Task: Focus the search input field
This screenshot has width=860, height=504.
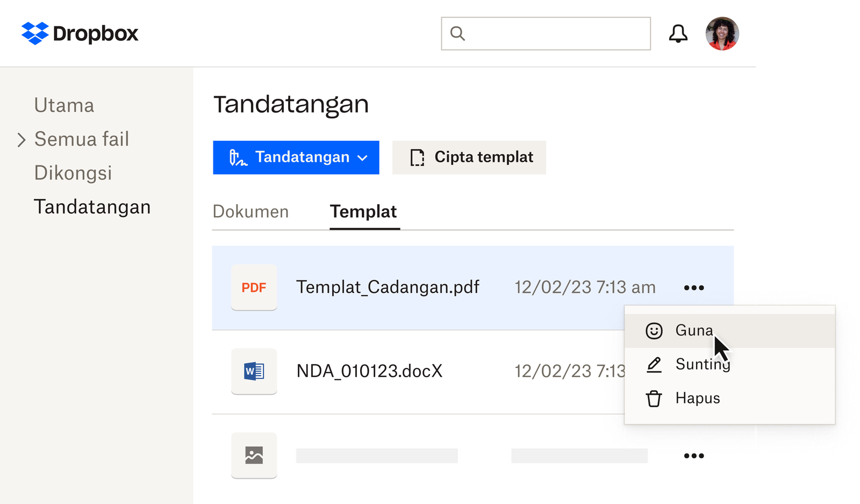Action: 556,33
